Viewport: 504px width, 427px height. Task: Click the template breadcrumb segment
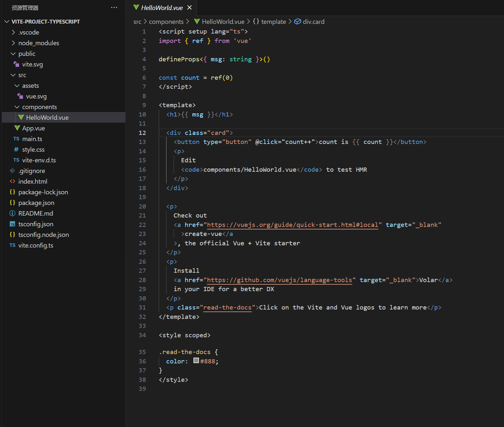tap(273, 22)
